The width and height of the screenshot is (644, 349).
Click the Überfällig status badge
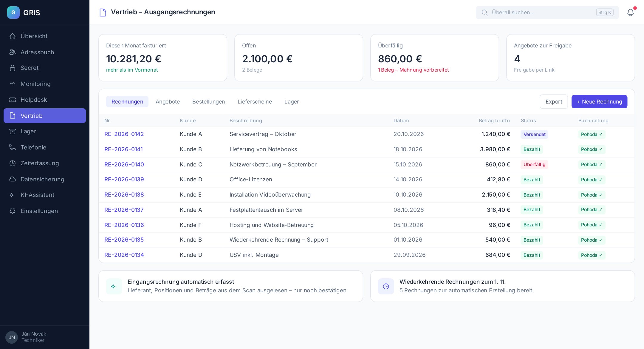(x=534, y=165)
